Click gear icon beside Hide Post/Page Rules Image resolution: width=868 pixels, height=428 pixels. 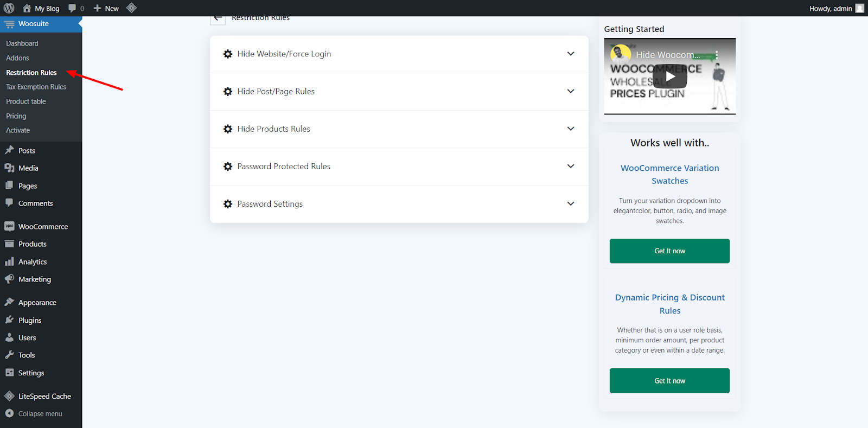228,92
